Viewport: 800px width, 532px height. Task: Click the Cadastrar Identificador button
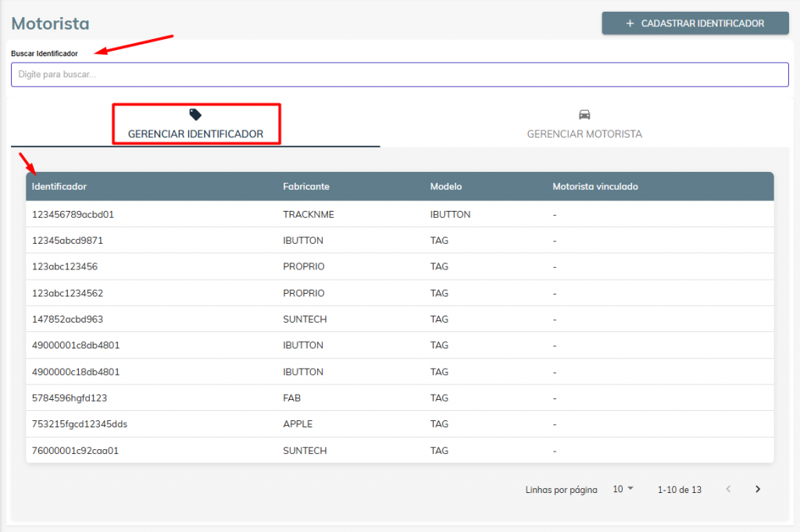point(695,23)
